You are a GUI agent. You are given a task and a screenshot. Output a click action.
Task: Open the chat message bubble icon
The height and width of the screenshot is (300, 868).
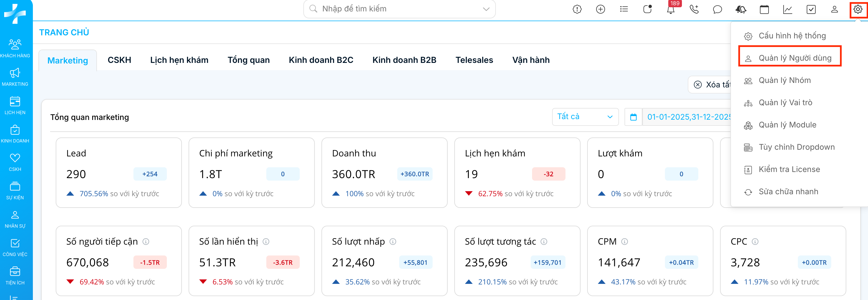point(717,9)
